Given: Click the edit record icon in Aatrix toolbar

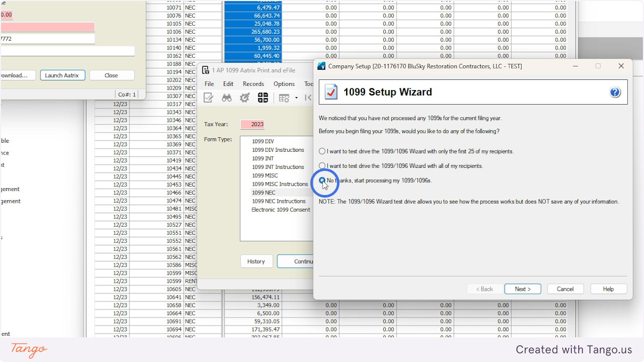Looking at the screenshot, I should 209,98.
